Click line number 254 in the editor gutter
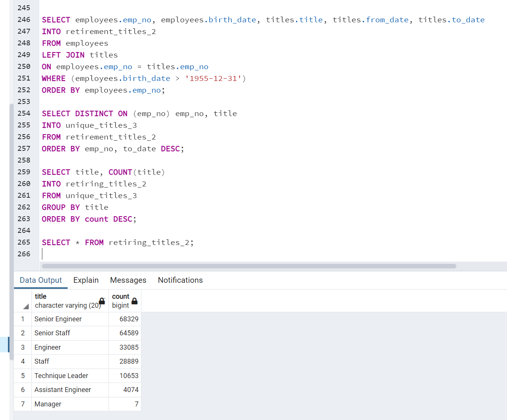The image size is (507, 420). [24, 113]
